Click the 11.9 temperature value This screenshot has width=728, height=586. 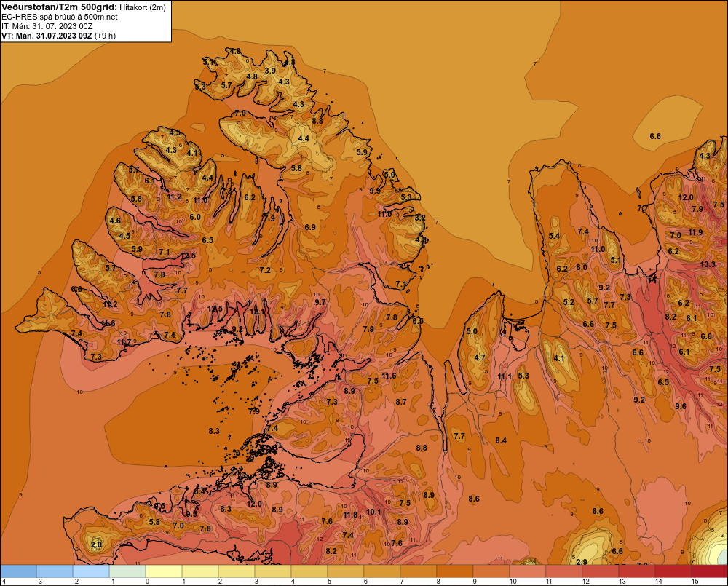pos(695,232)
